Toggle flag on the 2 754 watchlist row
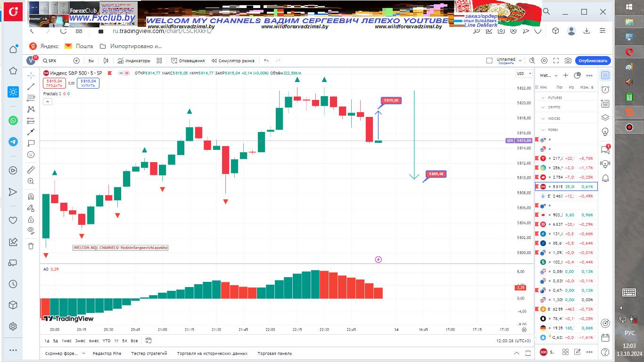The height and width of the screenshot is (362, 644). click(x=537, y=177)
